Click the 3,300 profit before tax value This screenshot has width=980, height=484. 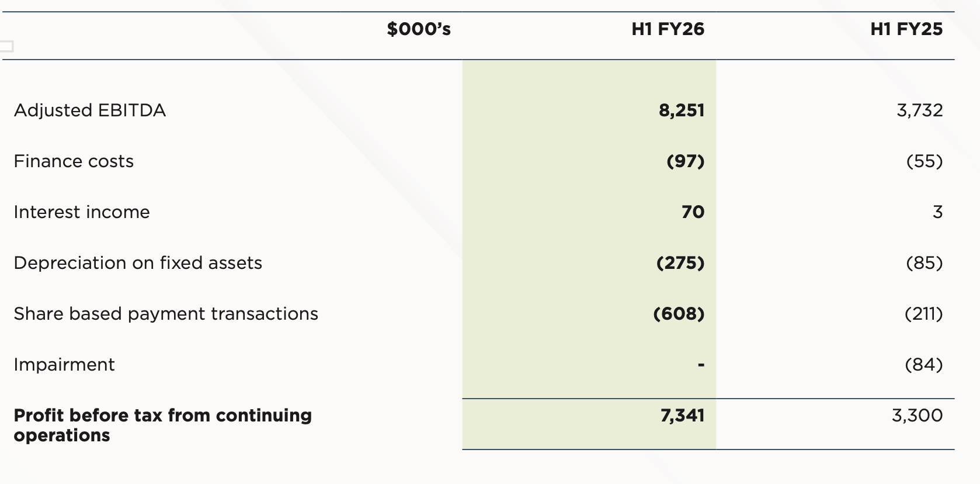(917, 416)
